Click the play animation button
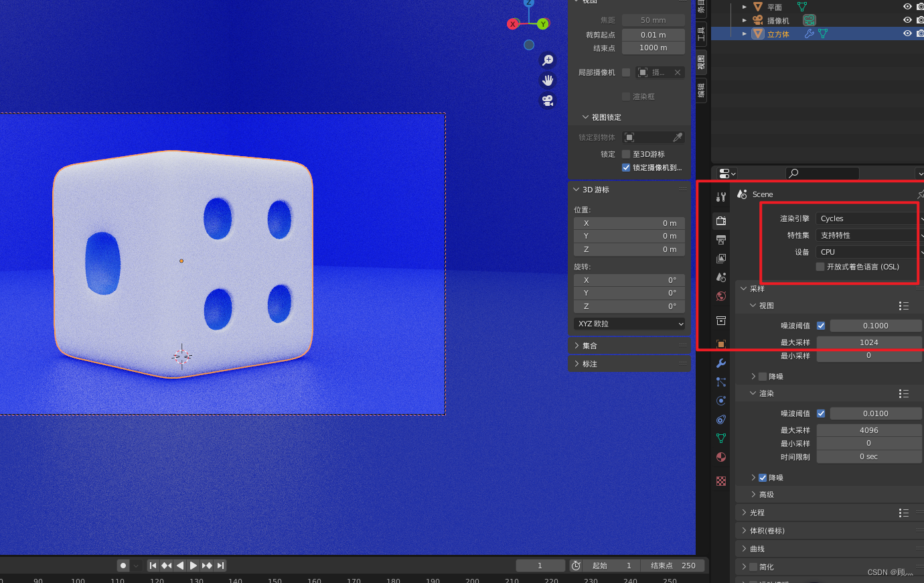 coord(194,566)
